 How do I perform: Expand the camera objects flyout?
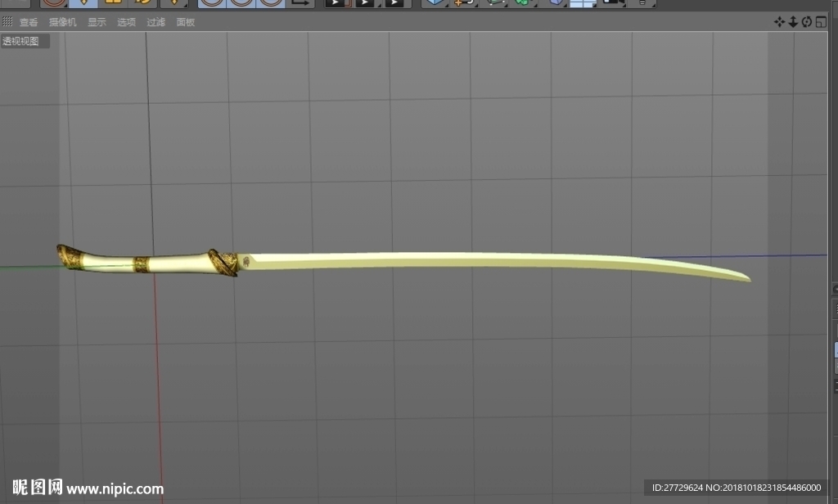(612, 3)
